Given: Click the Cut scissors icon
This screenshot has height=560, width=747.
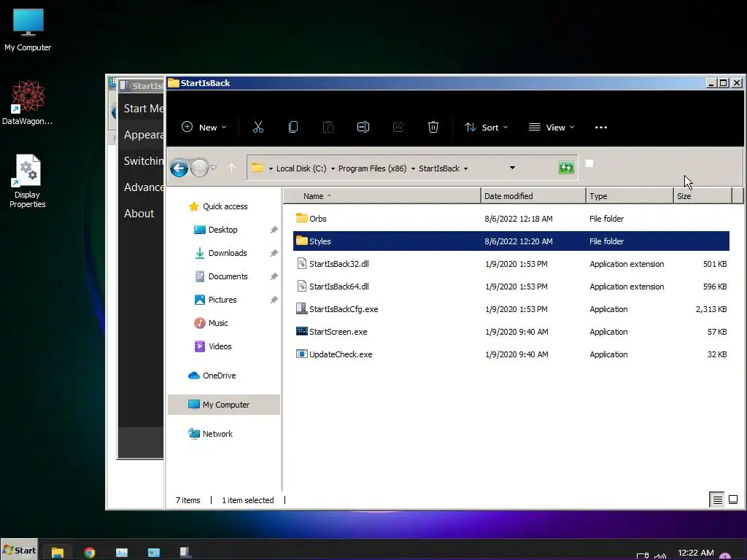Looking at the screenshot, I should (258, 127).
